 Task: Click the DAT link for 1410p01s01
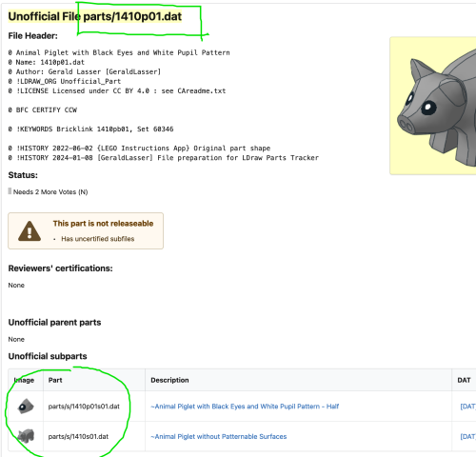pyautogui.click(x=467, y=407)
